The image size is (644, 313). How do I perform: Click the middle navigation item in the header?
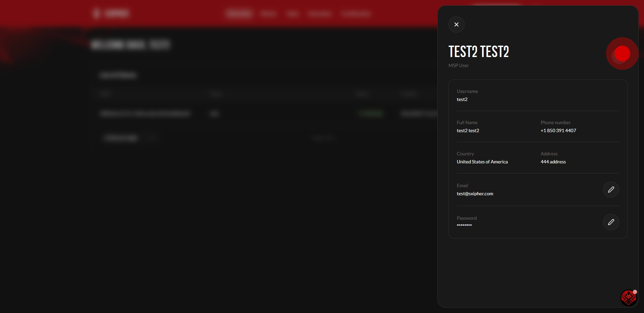pyautogui.click(x=292, y=14)
